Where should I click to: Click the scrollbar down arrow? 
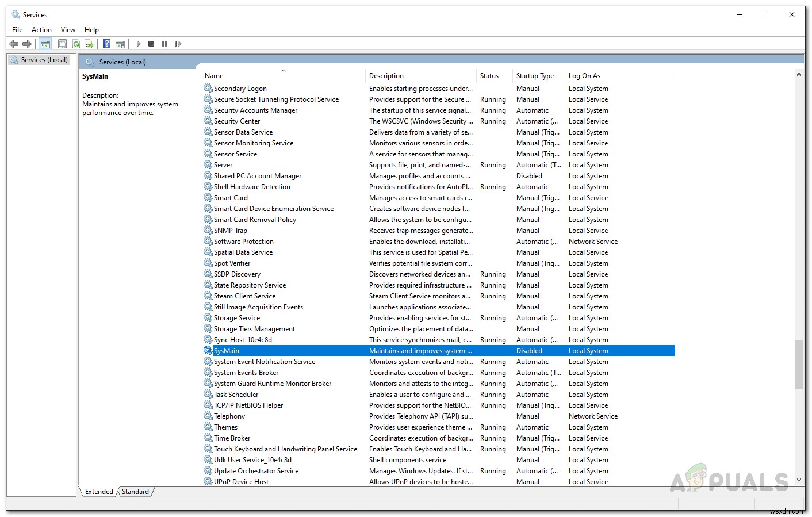799,480
